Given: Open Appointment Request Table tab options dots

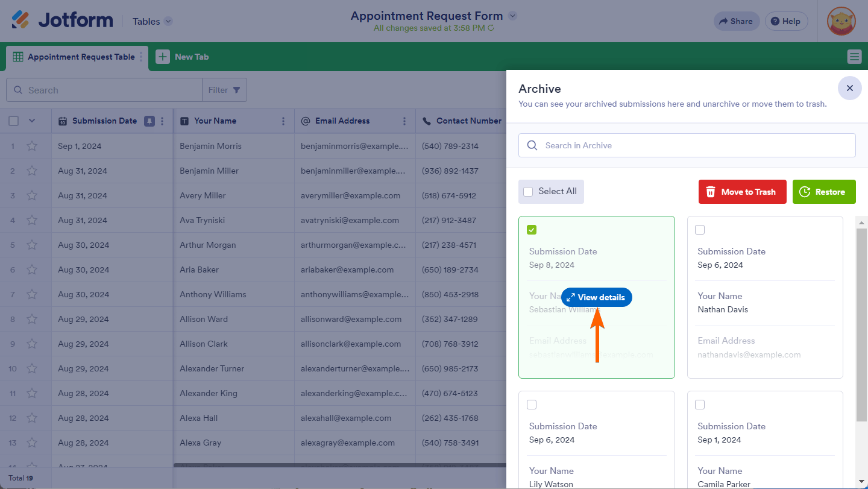Looking at the screenshot, I should click(142, 57).
